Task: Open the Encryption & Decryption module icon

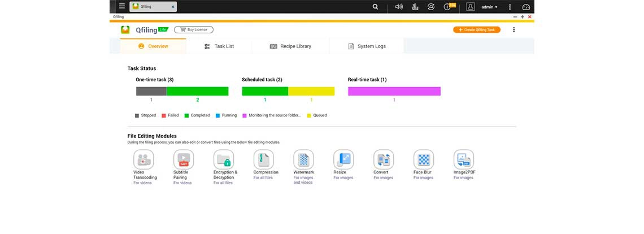Action: [224, 159]
